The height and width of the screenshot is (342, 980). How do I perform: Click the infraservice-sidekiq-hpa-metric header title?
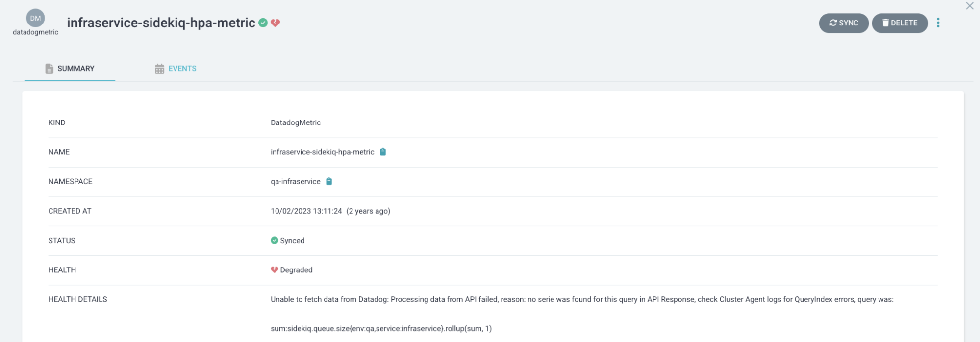(x=161, y=23)
